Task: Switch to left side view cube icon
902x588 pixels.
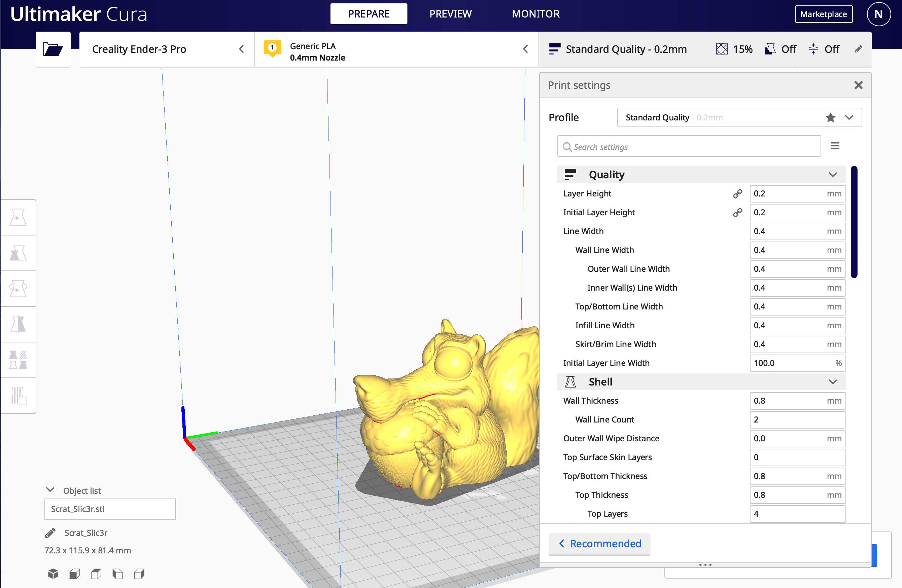Action: [118, 574]
